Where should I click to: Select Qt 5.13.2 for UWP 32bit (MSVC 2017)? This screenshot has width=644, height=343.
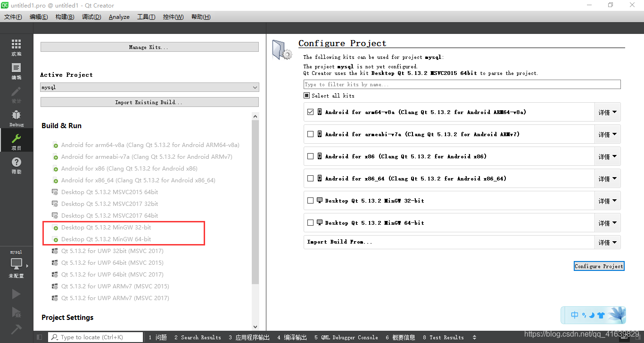point(107,251)
